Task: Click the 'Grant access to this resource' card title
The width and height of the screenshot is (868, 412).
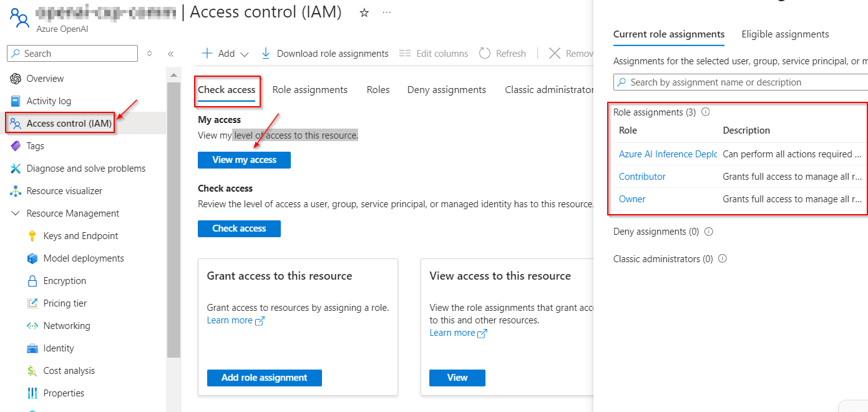Action: pos(280,276)
